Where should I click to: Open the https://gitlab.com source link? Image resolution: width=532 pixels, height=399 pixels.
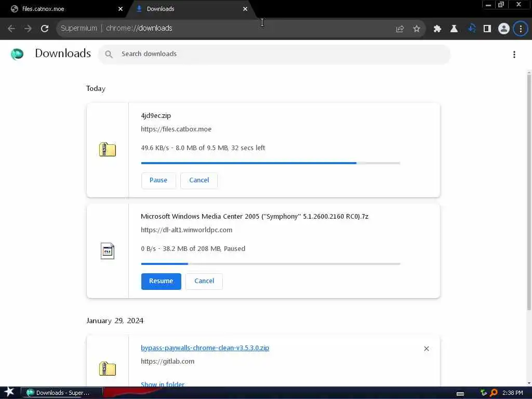tap(168, 362)
